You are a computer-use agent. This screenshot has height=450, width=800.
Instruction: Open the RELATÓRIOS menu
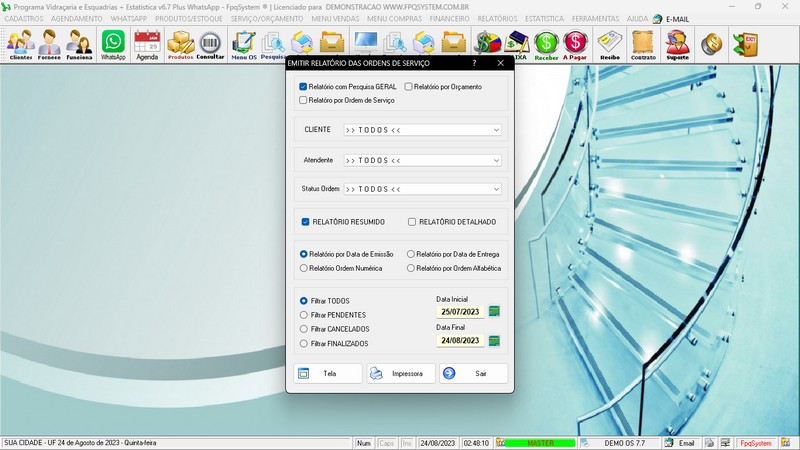click(497, 19)
